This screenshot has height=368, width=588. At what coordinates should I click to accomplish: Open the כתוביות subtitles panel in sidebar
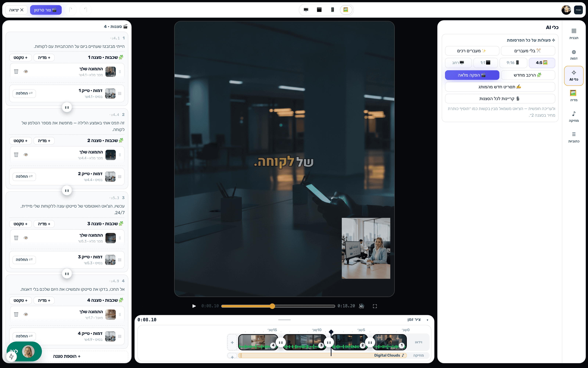click(x=574, y=137)
